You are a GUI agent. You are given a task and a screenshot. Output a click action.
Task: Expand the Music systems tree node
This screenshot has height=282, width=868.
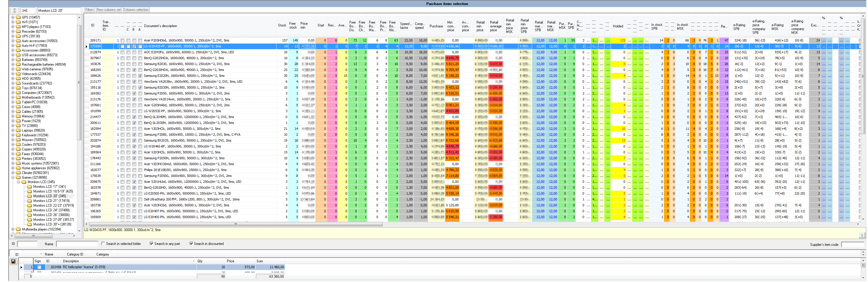13,163
